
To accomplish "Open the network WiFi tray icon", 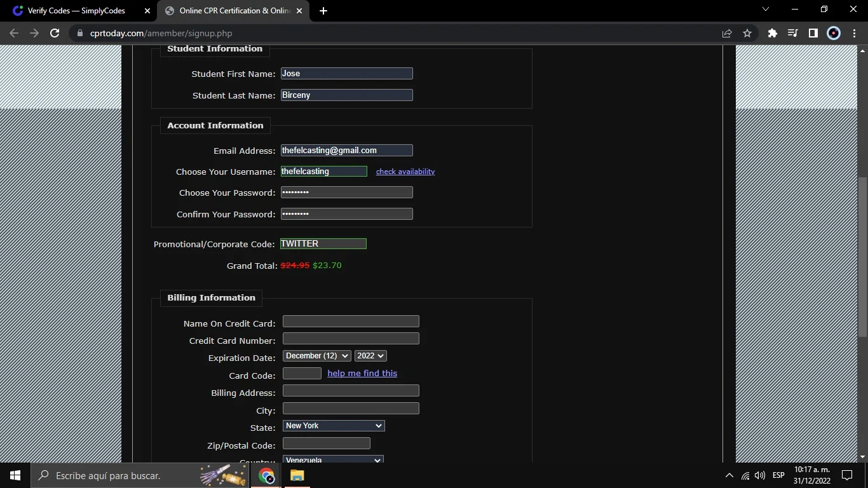I will pos(745,475).
